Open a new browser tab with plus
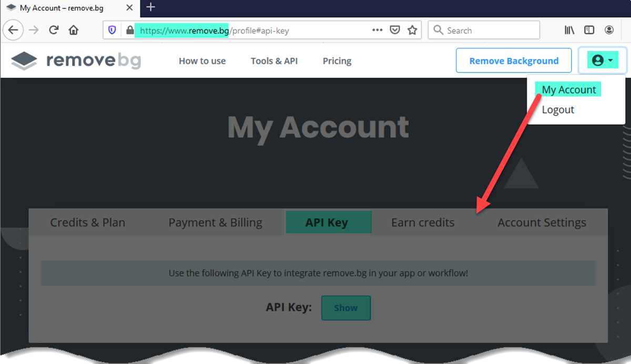The width and height of the screenshot is (631, 364). [151, 7]
